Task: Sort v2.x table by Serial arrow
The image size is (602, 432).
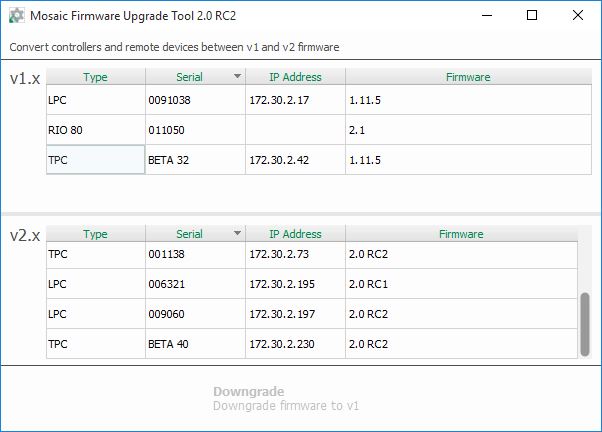Action: click(x=238, y=233)
